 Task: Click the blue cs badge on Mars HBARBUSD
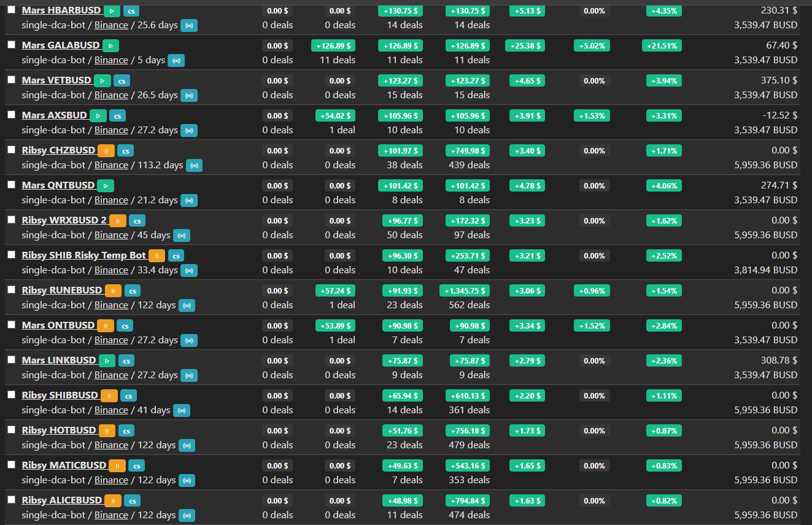(x=131, y=10)
